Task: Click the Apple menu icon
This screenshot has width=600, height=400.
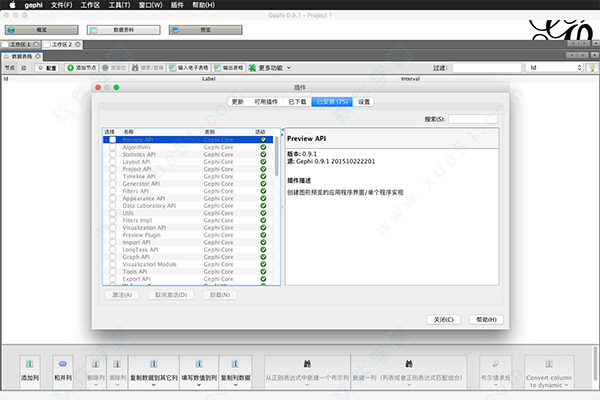Action: [12, 5]
